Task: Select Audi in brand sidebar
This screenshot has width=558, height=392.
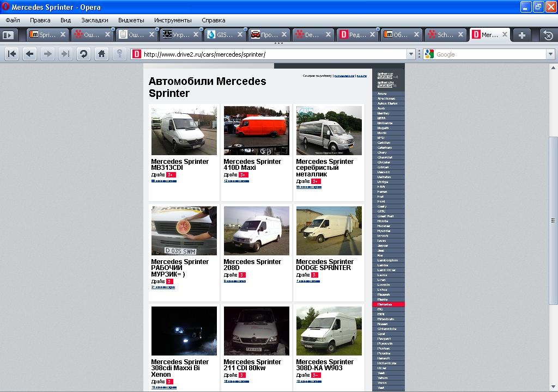Action: point(381,108)
